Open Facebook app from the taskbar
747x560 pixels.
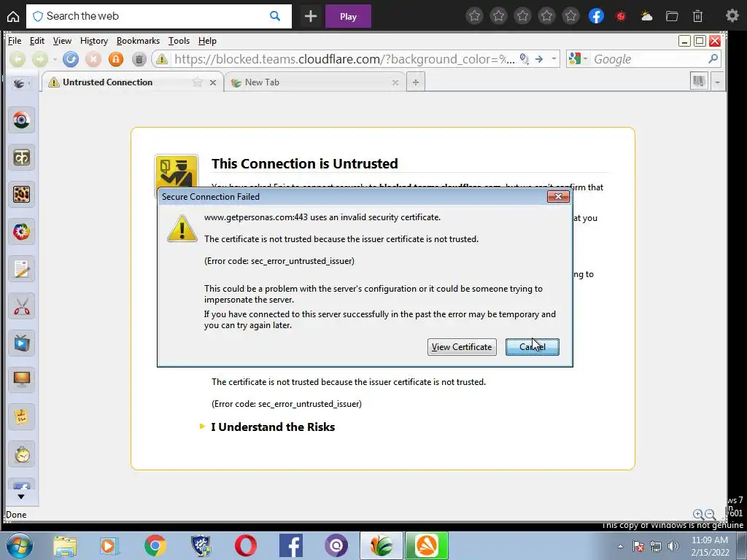290,545
